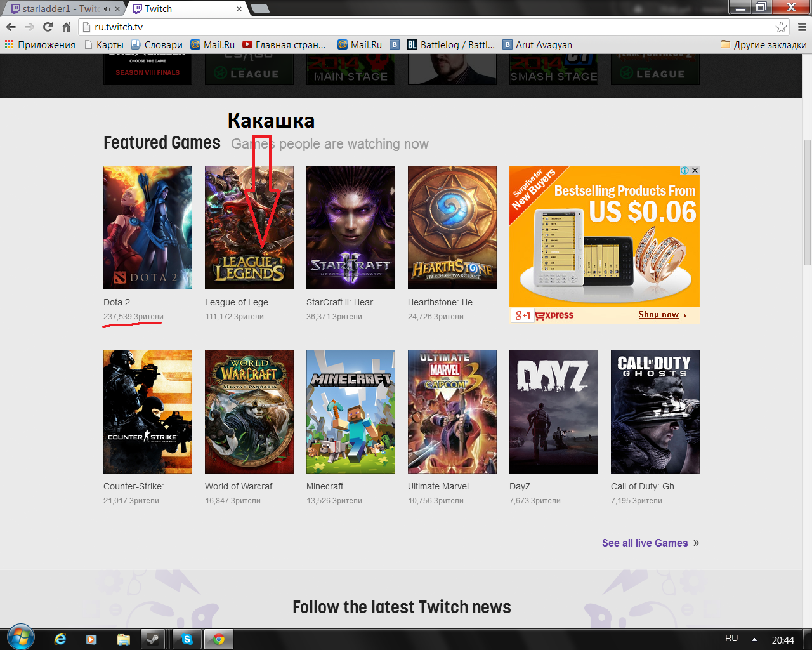Open the Карты bookmark
Viewport: 812px width, 650px height.
click(x=104, y=44)
